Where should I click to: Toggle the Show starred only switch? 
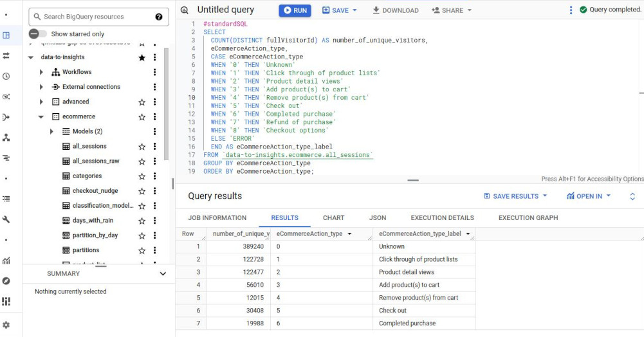(37, 33)
